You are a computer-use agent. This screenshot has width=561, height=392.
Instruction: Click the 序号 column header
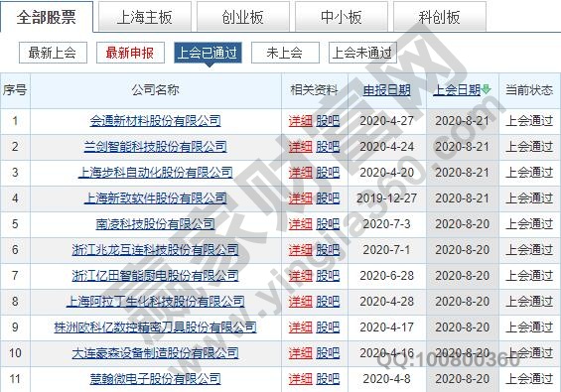(x=15, y=90)
